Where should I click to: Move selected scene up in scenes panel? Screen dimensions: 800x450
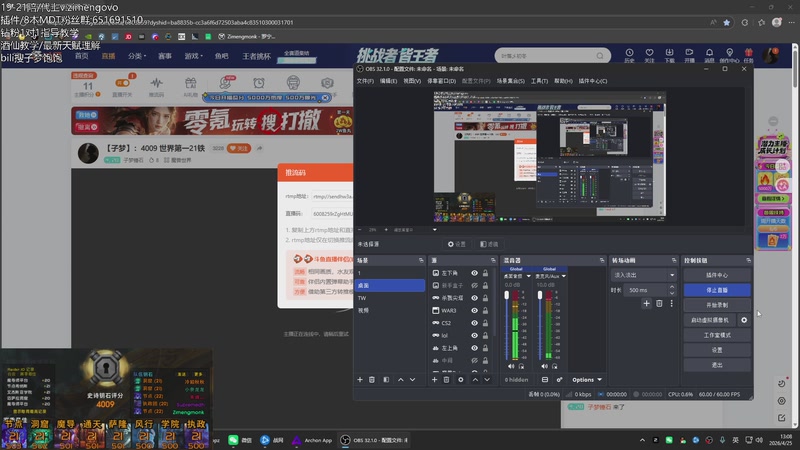[x=401, y=380]
